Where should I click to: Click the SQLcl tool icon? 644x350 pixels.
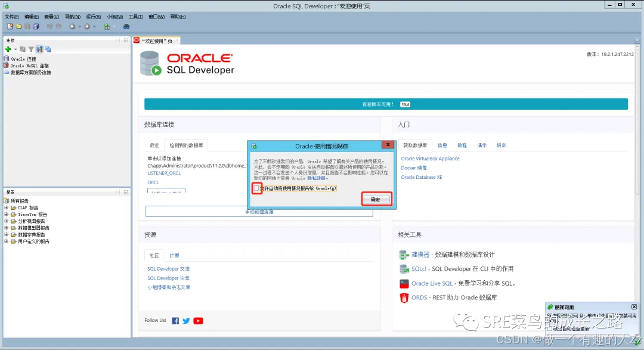[x=404, y=269]
